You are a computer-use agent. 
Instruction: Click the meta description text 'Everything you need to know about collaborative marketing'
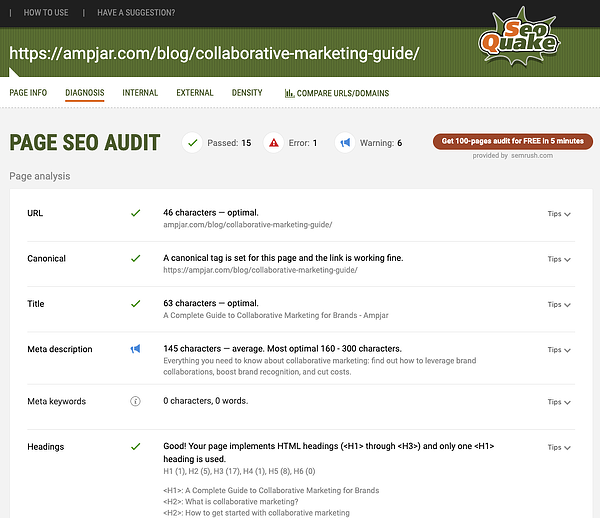coord(320,366)
